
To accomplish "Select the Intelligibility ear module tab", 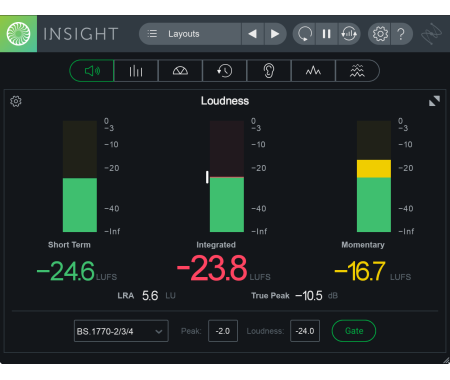I will pyautogui.click(x=269, y=71).
